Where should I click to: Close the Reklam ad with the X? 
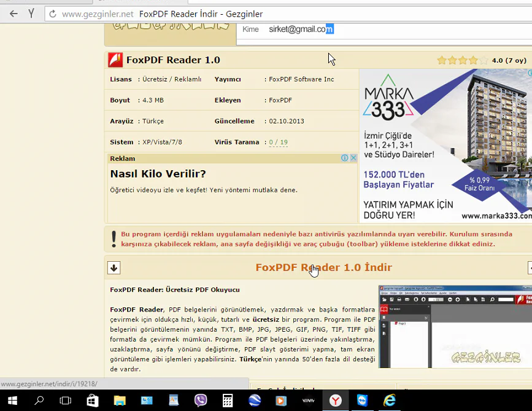tap(353, 158)
